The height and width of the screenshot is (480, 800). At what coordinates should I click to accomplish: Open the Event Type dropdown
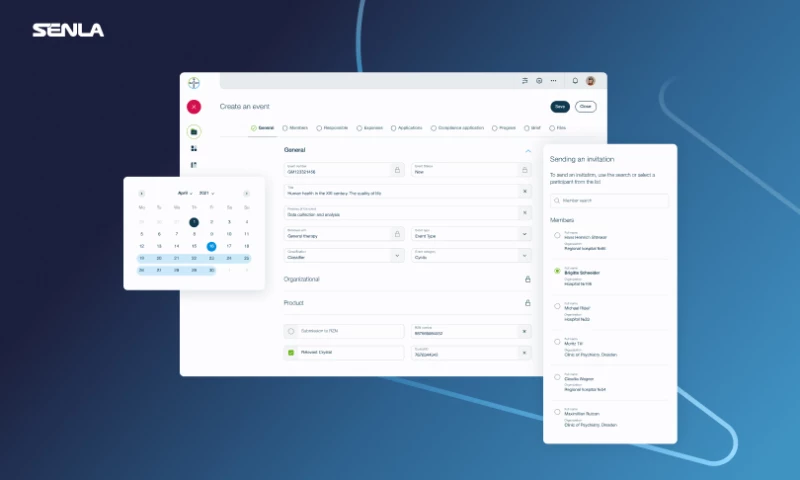click(471, 234)
